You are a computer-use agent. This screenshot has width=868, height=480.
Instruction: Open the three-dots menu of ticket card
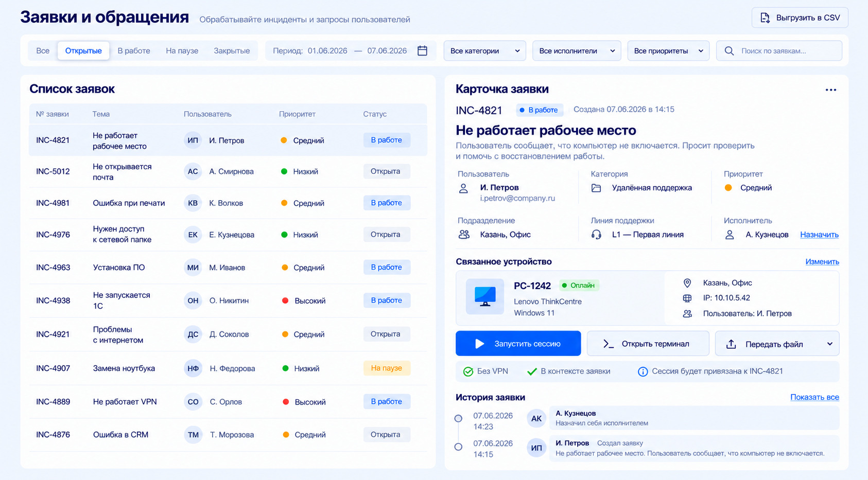pyautogui.click(x=830, y=90)
